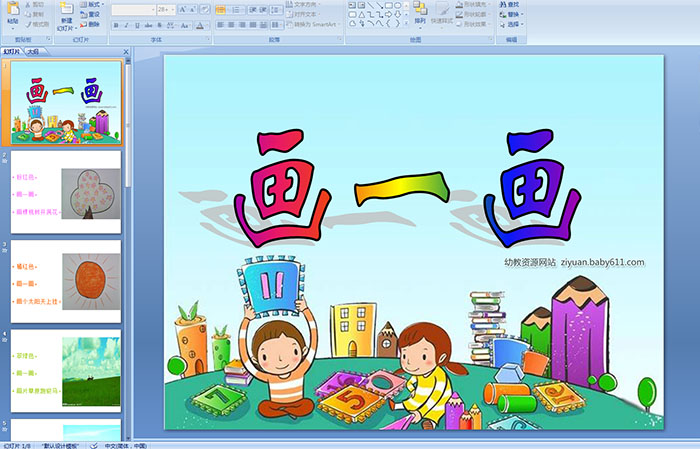This screenshot has width=700, height=449.
Task: Decrease font size with the small A button
Action: coord(192,10)
